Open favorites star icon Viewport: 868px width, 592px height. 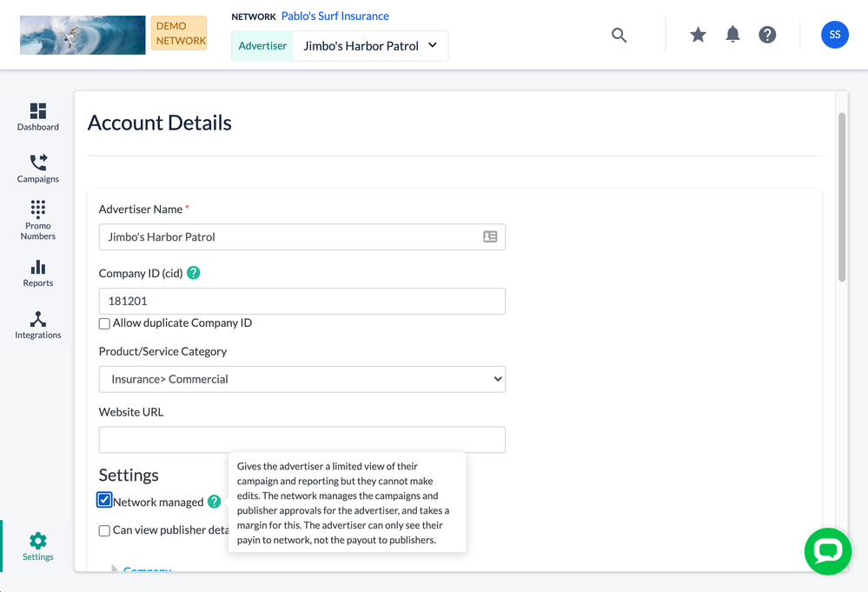coord(698,35)
